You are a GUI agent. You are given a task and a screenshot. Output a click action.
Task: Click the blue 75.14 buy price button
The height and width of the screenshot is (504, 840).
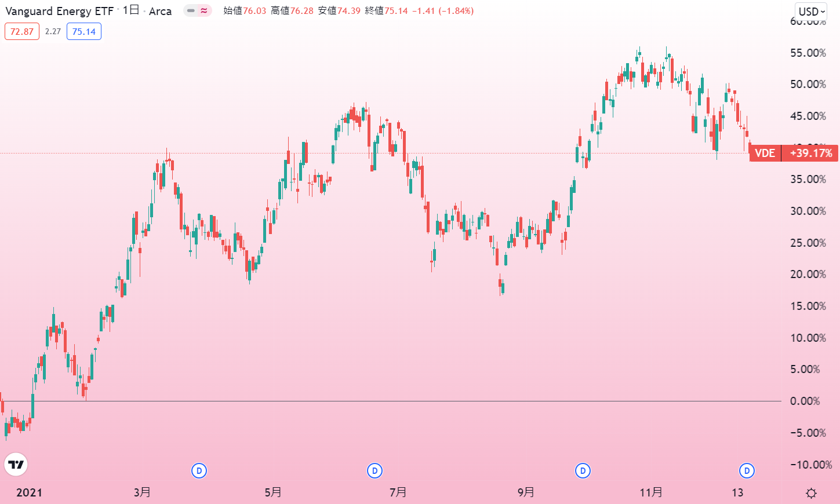[x=84, y=31]
